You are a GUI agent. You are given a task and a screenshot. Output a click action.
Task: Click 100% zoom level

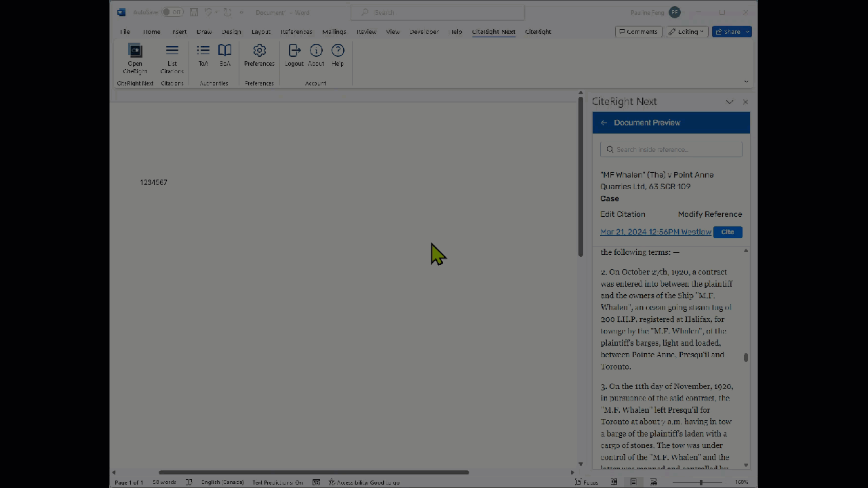click(x=742, y=482)
